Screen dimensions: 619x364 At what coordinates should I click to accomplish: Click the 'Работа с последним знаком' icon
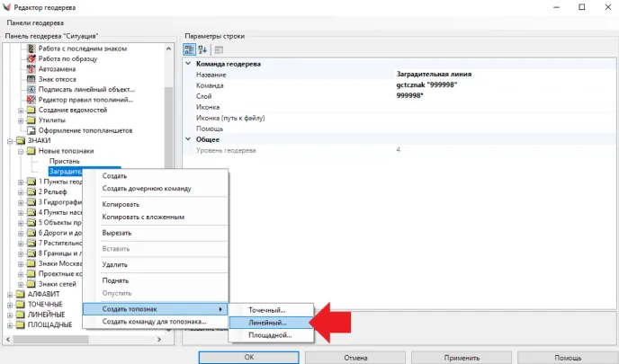[x=31, y=47]
